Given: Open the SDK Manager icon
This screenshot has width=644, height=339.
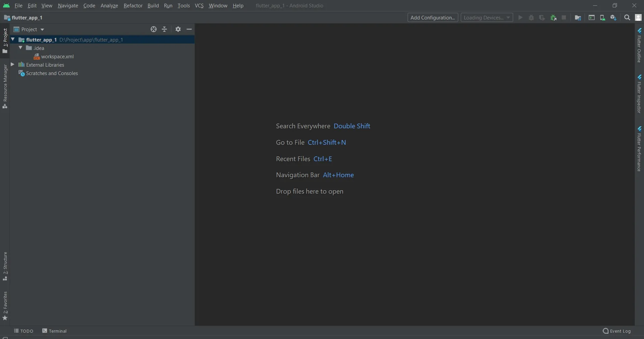Looking at the screenshot, I should (613, 18).
